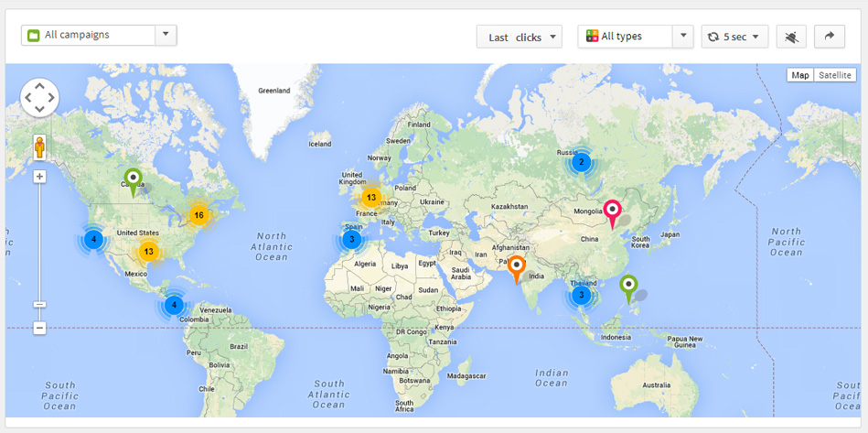Click the zoom slider handle
The height and width of the screenshot is (433, 868).
[39, 305]
